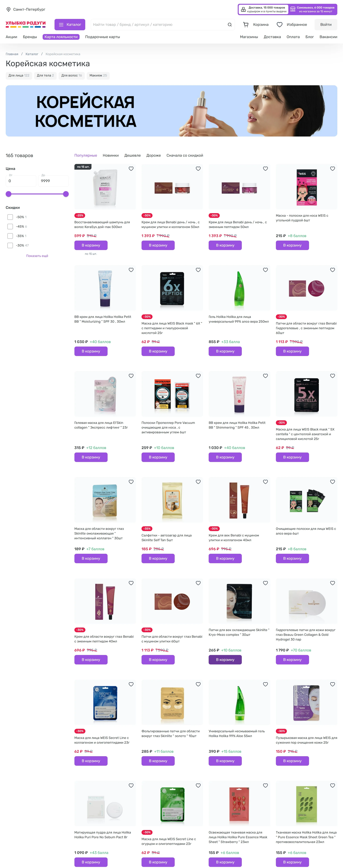343x868 pixels.
Task: Click the Войти button
Action: (x=326, y=25)
